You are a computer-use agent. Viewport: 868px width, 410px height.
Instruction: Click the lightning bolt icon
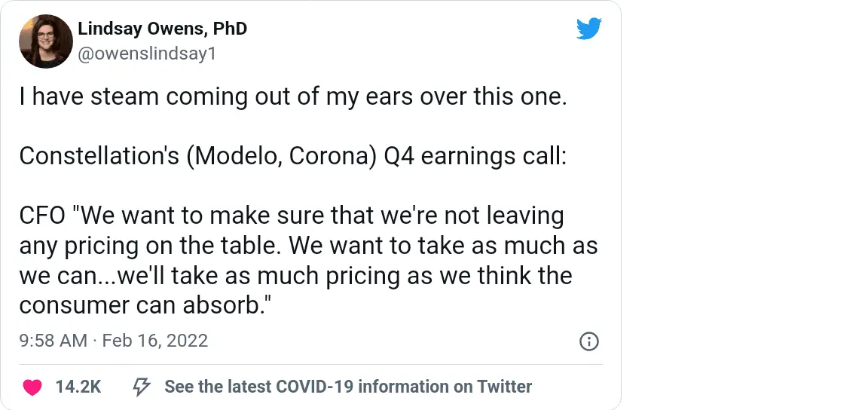(140, 387)
